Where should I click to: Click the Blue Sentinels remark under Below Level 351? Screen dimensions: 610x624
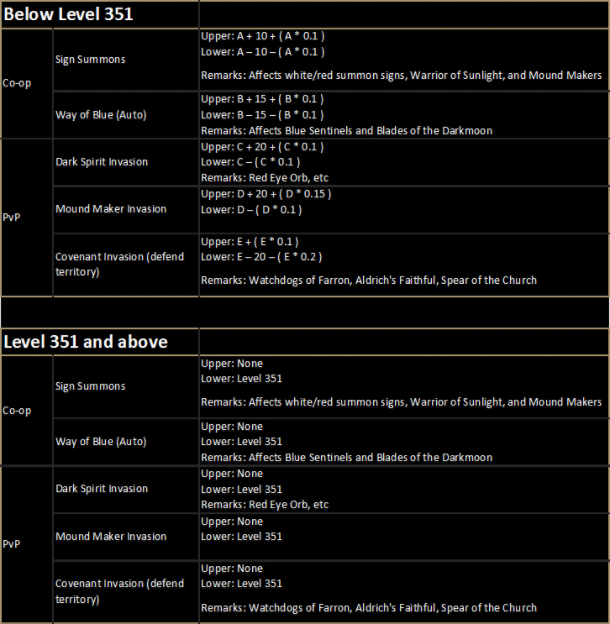click(x=347, y=131)
